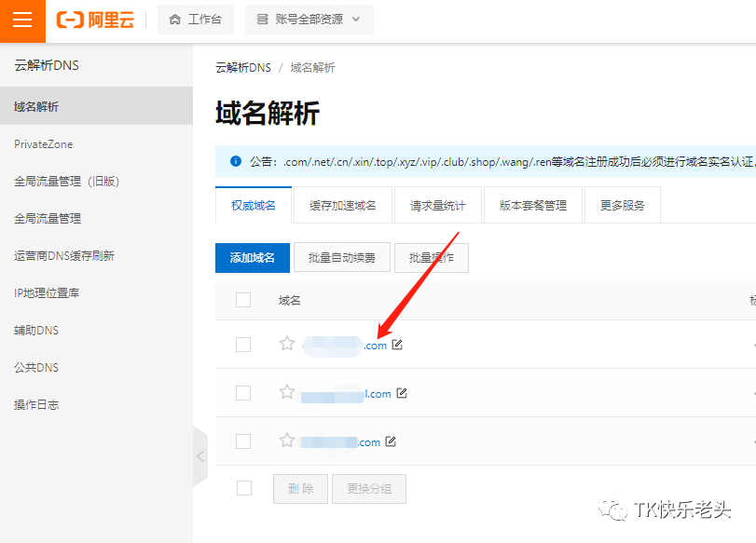This screenshot has width=756, height=543.
Task: Star the third domain row
Action: coord(287,441)
